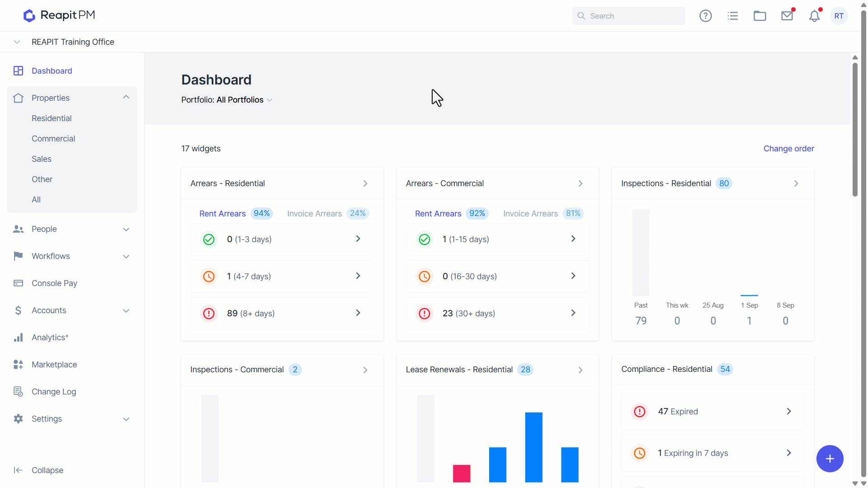Open the mail inbox icon
868x488 pixels.
tap(787, 16)
